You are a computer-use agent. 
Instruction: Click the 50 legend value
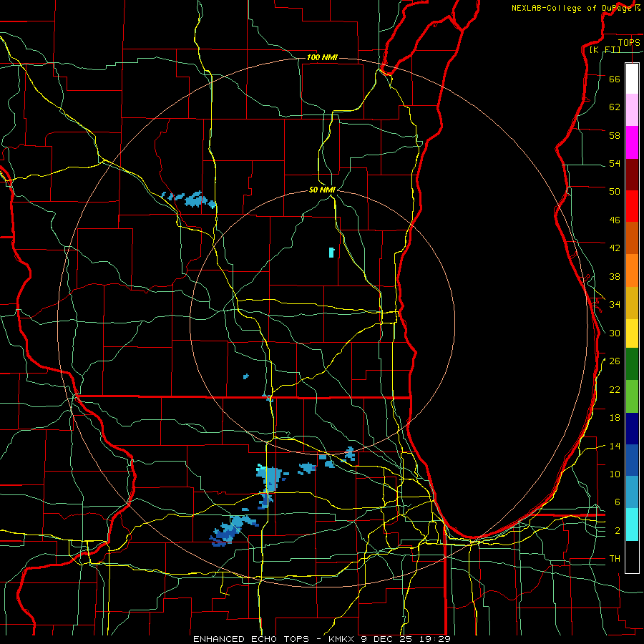point(615,192)
